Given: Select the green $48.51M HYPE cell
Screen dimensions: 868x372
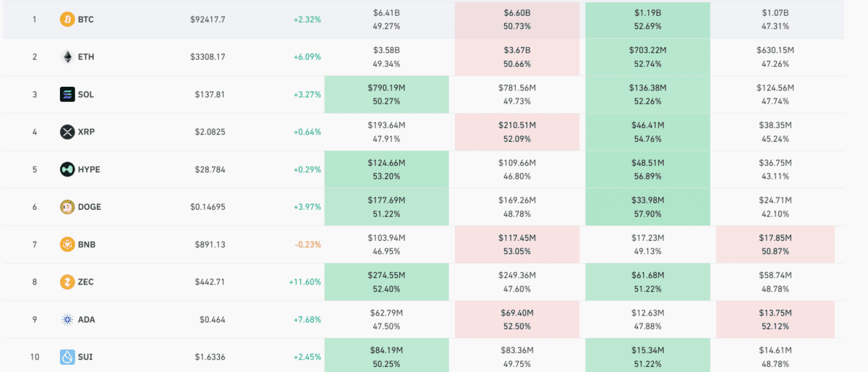Looking at the screenshot, I should pyautogui.click(x=647, y=169).
